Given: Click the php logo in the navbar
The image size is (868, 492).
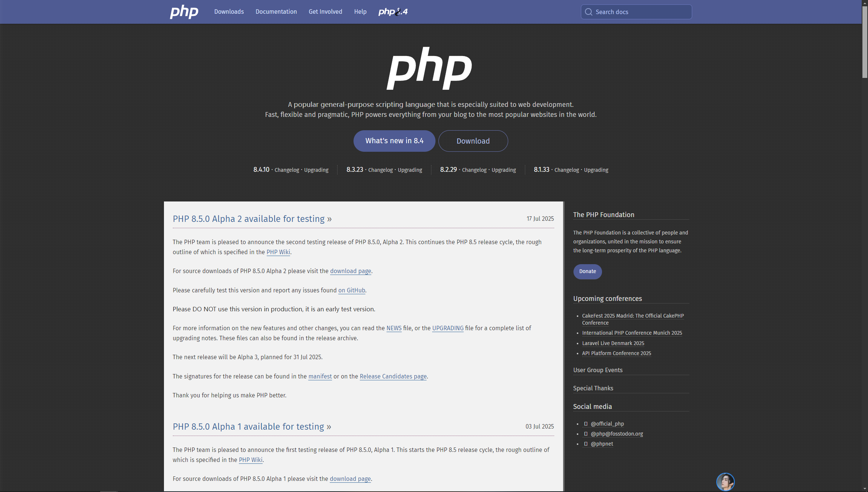Looking at the screenshot, I should click(184, 12).
